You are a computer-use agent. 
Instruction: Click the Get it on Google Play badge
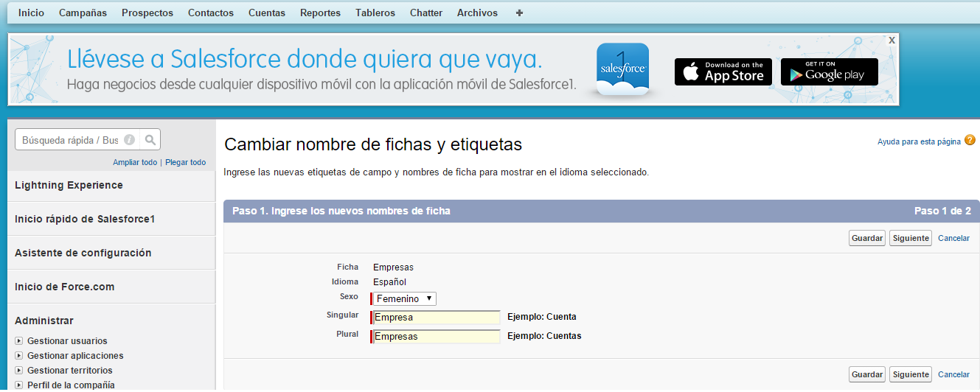[830, 71]
